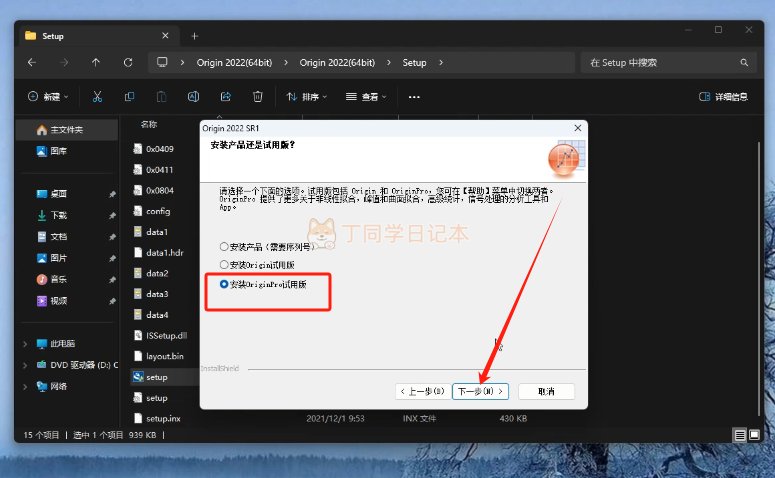Open the Sort dropdown menu
The image size is (775, 478).
click(x=308, y=97)
